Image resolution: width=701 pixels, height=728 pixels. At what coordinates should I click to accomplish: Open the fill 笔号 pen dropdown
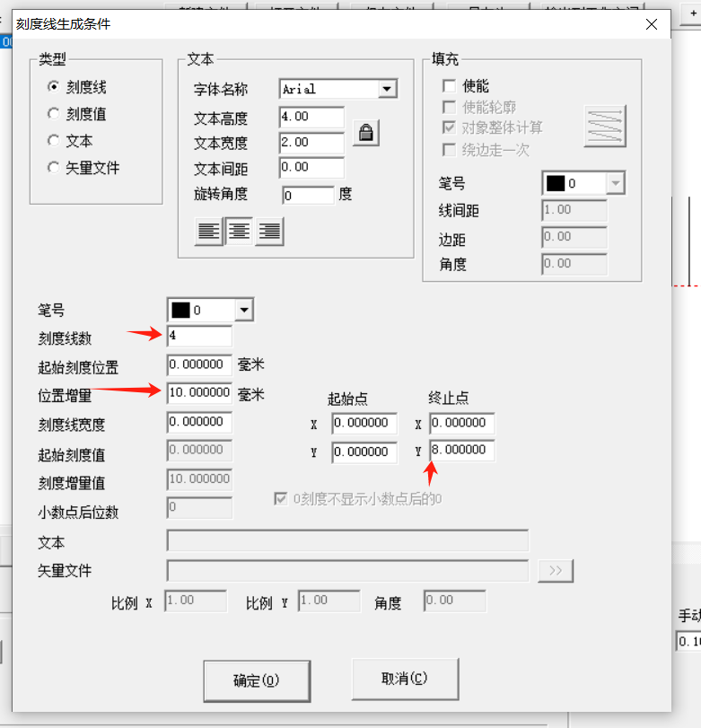point(616,183)
